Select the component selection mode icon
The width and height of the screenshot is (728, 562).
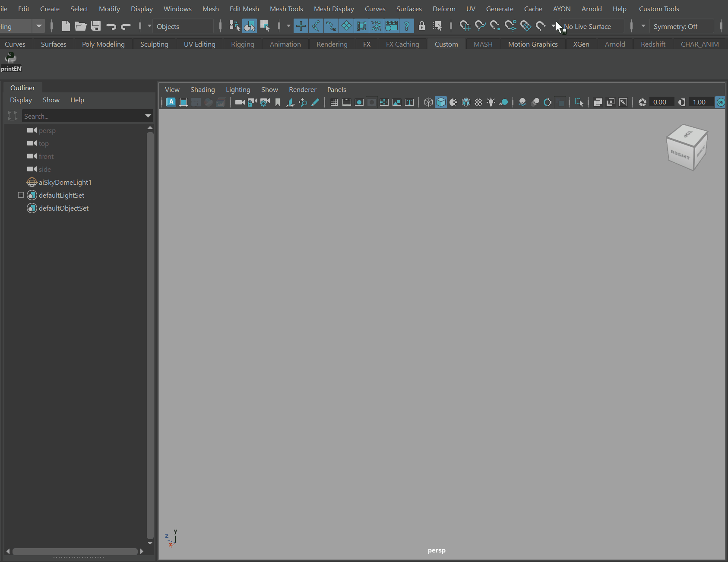[x=265, y=26]
